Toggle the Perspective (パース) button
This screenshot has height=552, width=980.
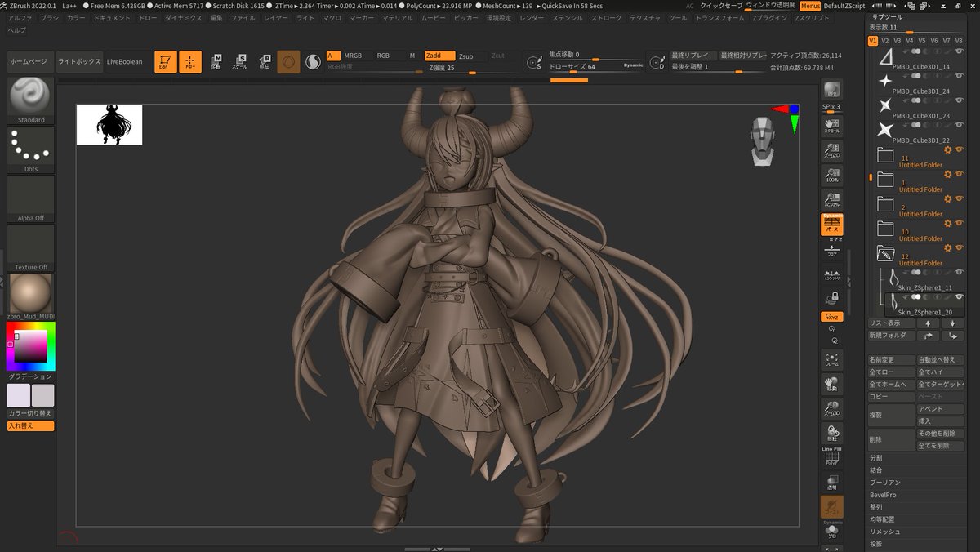pyautogui.click(x=832, y=225)
